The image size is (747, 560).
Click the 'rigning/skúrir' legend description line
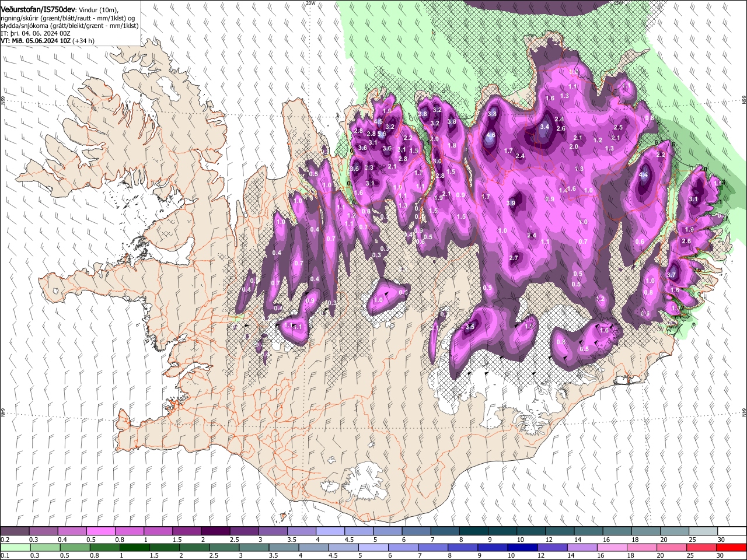pos(68,18)
